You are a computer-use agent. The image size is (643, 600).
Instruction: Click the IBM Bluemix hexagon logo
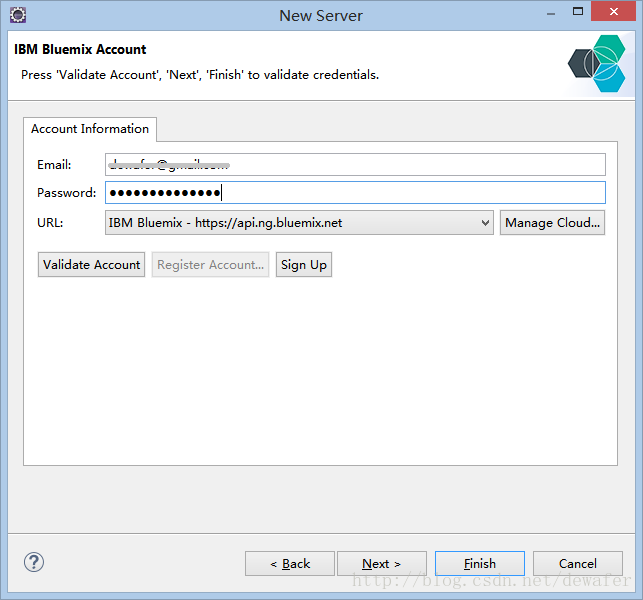point(597,64)
